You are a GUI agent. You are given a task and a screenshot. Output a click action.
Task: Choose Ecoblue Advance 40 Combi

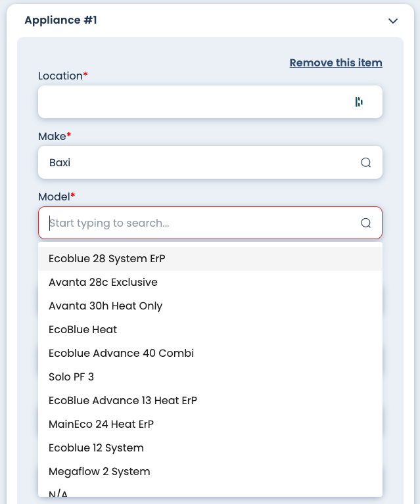(x=121, y=354)
